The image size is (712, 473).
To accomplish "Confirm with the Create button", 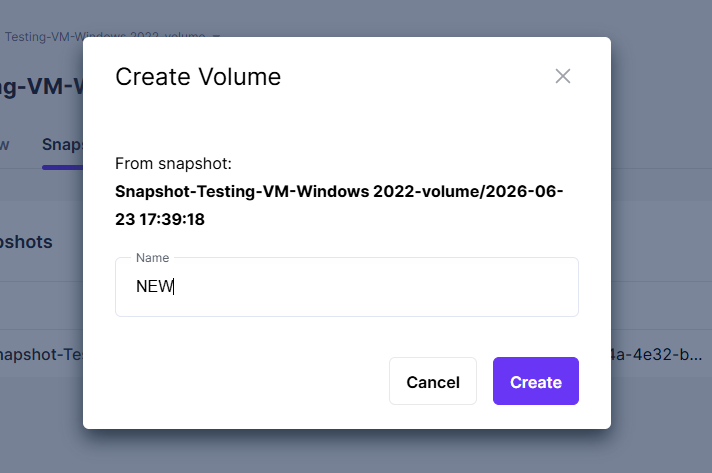I will (536, 381).
